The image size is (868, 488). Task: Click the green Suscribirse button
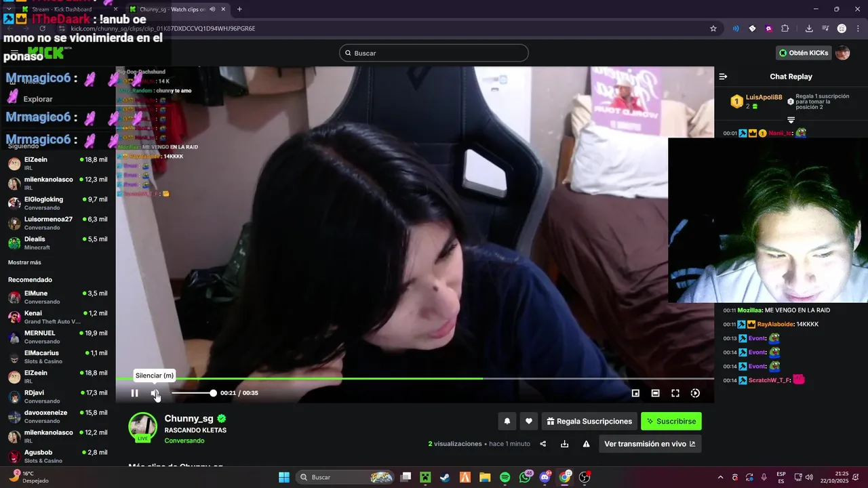pos(671,421)
